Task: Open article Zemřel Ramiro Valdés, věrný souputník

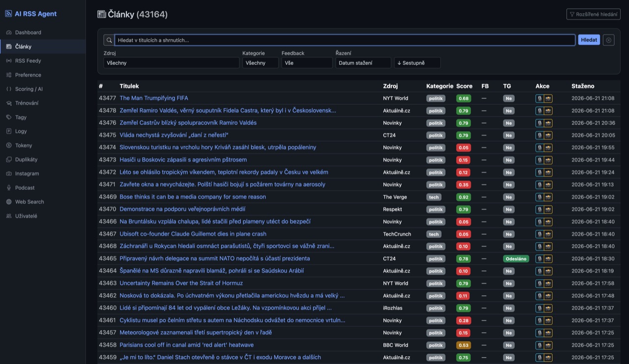Action: click(228, 111)
